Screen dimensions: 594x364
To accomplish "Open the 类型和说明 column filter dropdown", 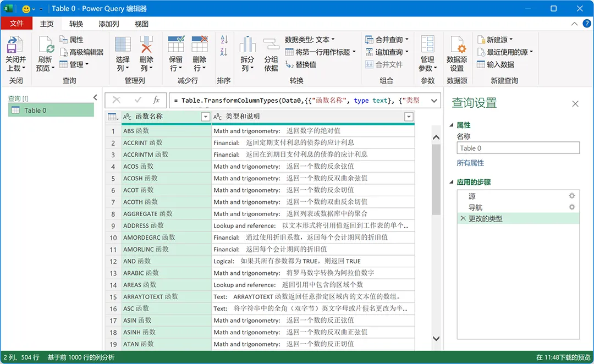I will point(409,117).
